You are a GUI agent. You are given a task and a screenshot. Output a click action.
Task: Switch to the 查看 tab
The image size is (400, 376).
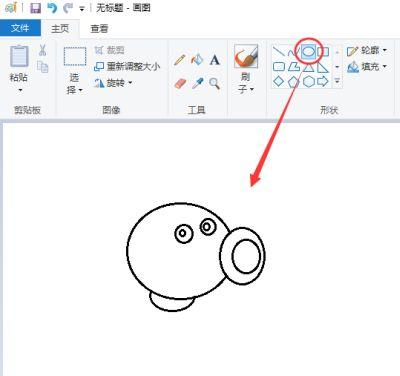[99, 29]
